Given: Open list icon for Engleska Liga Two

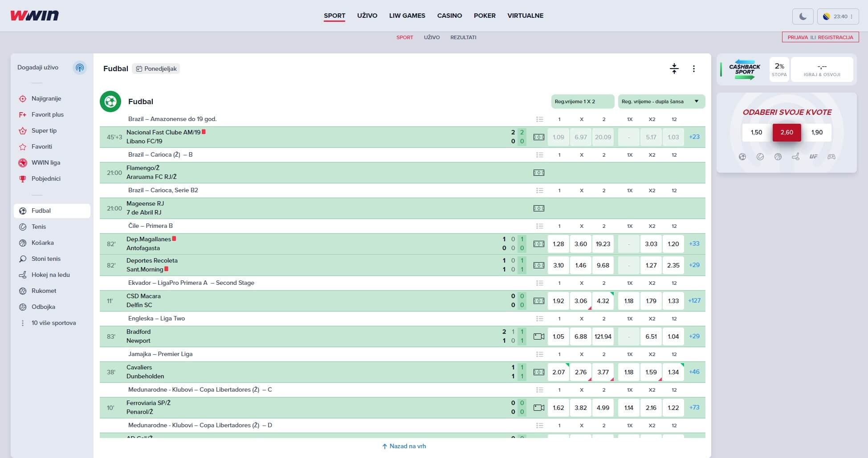Looking at the screenshot, I should tap(539, 319).
